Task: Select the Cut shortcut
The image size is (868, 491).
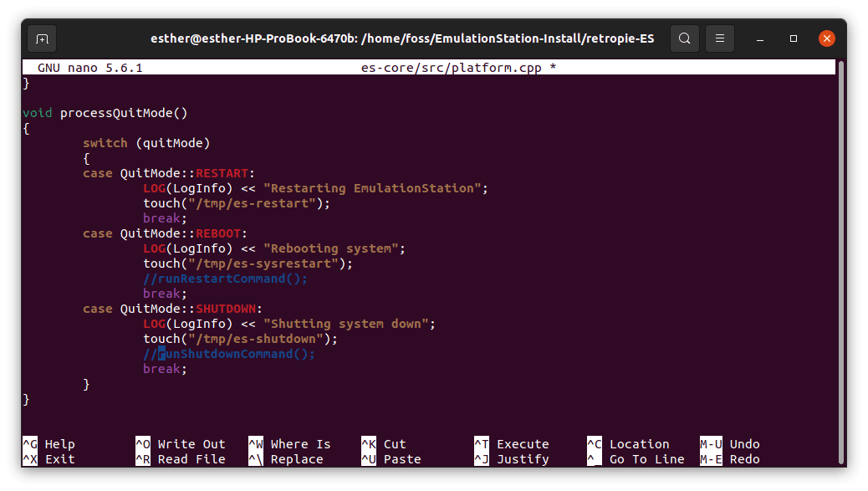Action: click(x=394, y=443)
